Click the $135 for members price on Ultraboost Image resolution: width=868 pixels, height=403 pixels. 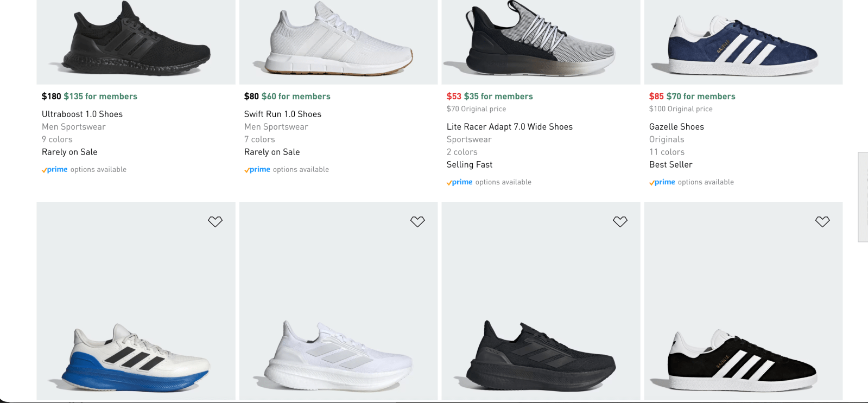point(100,97)
